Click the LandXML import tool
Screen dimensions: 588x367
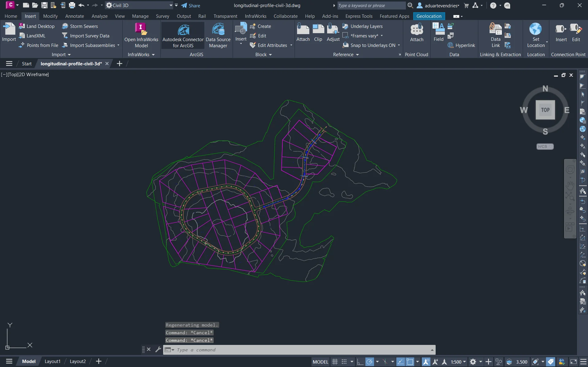click(32, 36)
